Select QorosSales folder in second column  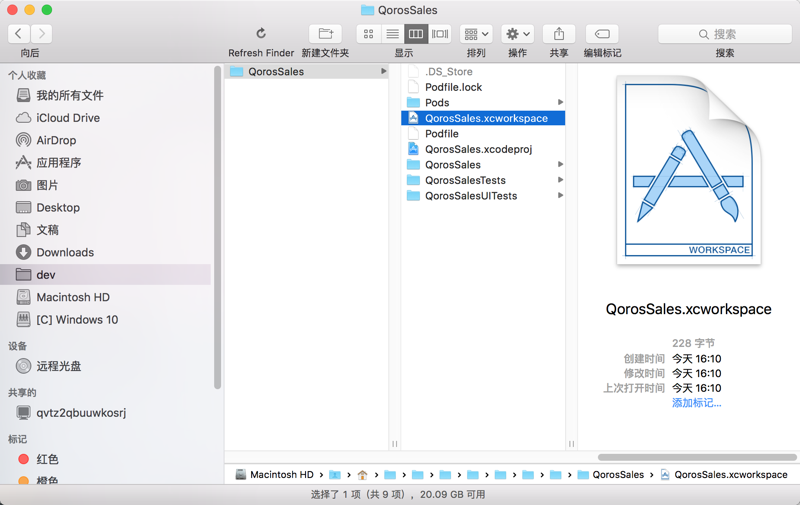click(x=483, y=165)
